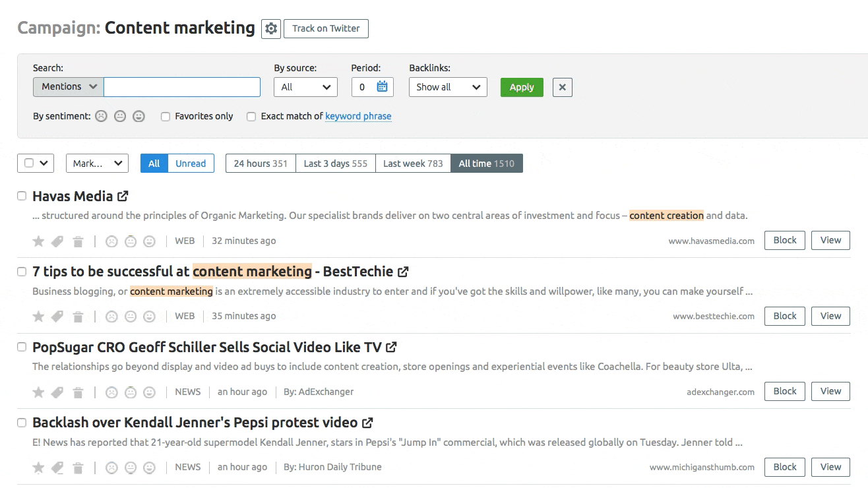Open campaign settings gear icon
The width and height of the screenshot is (868, 488).
(271, 29)
